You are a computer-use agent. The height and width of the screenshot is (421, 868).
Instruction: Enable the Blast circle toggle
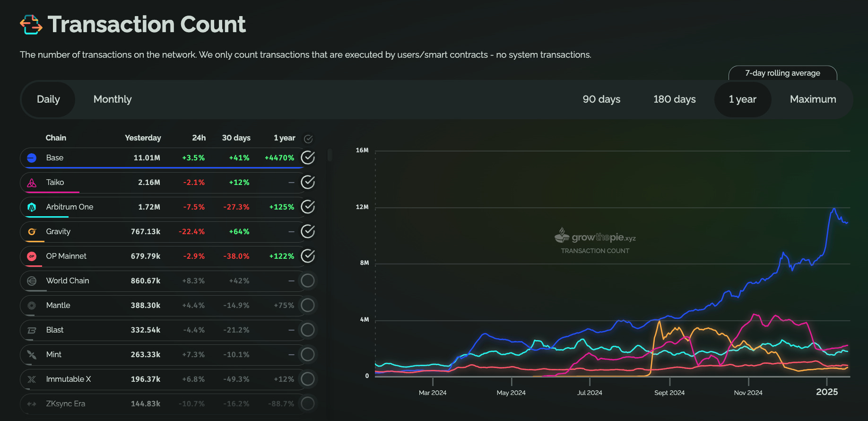click(x=308, y=330)
